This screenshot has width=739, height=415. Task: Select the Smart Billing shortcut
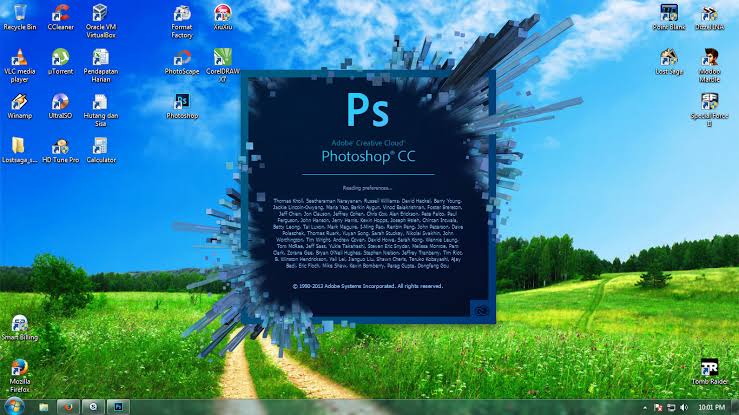[20, 327]
